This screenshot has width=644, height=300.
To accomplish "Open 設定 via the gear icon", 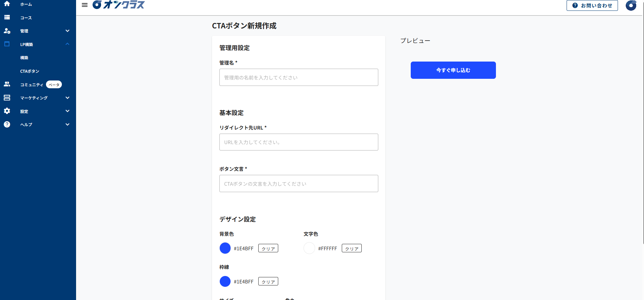I will tap(7, 111).
